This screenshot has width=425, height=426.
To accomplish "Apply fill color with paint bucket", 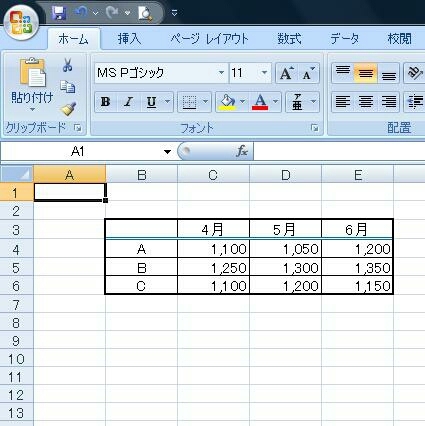I will click(x=227, y=102).
